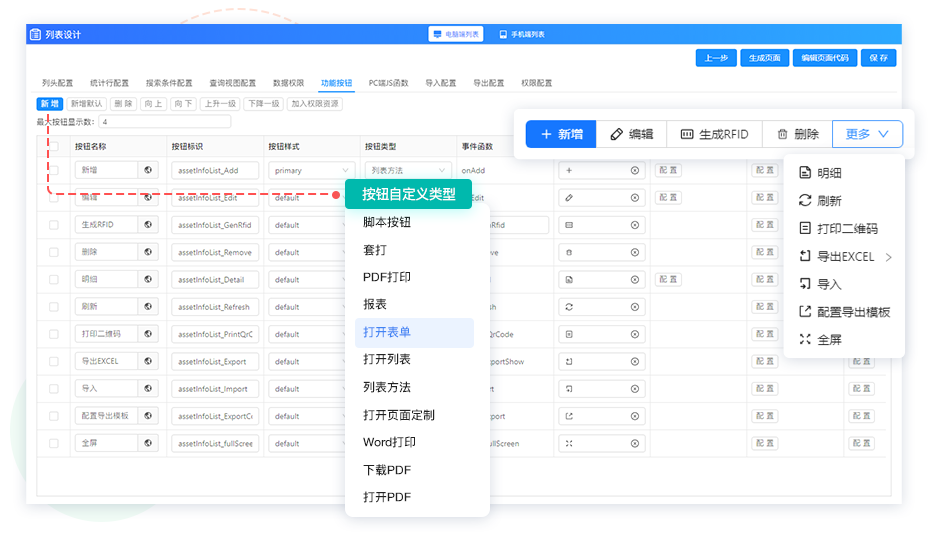Click the large blue + 新增 button
Viewport: 940px width, 540px height.
[561, 134]
